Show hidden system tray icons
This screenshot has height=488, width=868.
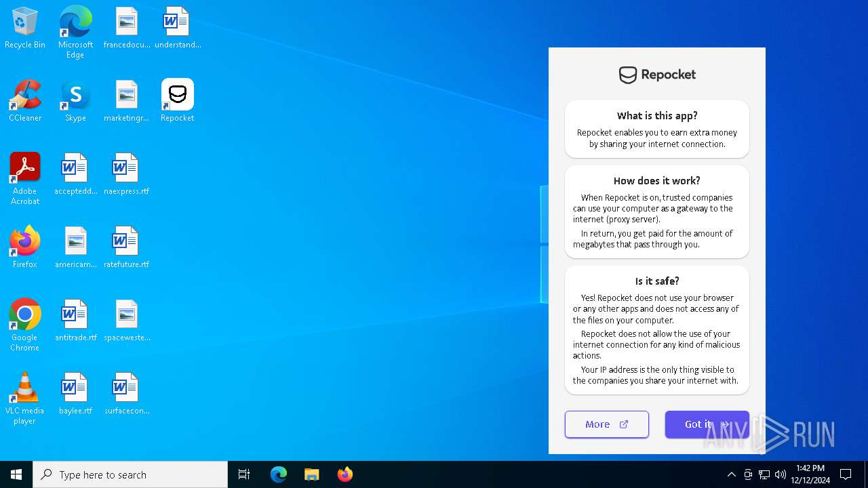click(732, 474)
